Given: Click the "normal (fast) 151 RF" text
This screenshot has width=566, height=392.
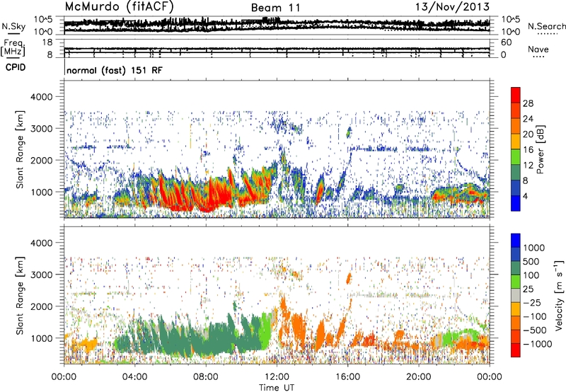Looking at the screenshot, I should coord(115,70).
